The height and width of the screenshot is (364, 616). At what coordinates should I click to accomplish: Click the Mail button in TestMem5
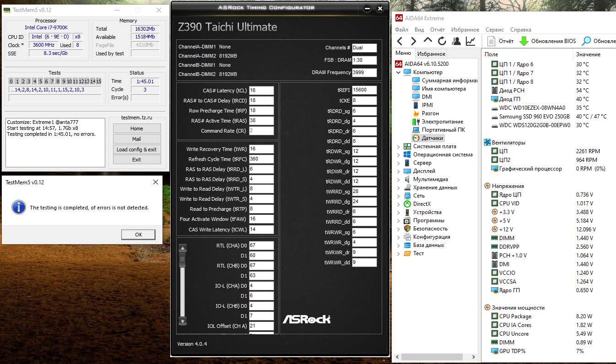coord(137,139)
